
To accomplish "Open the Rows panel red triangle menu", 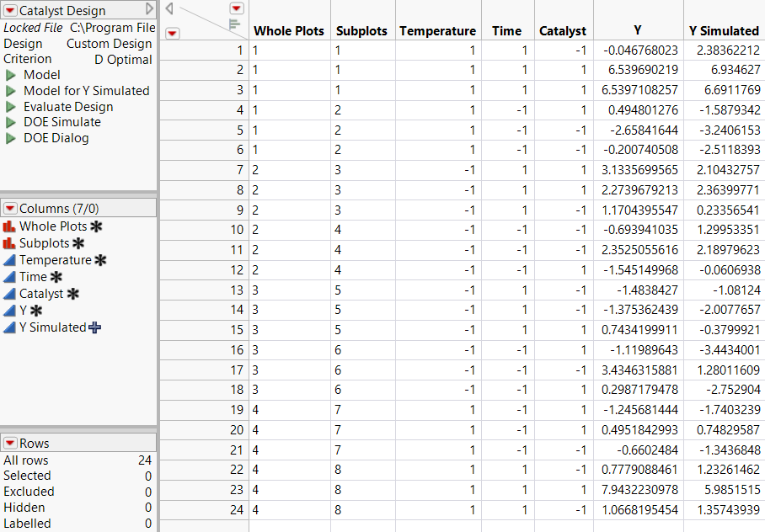I will [10, 443].
